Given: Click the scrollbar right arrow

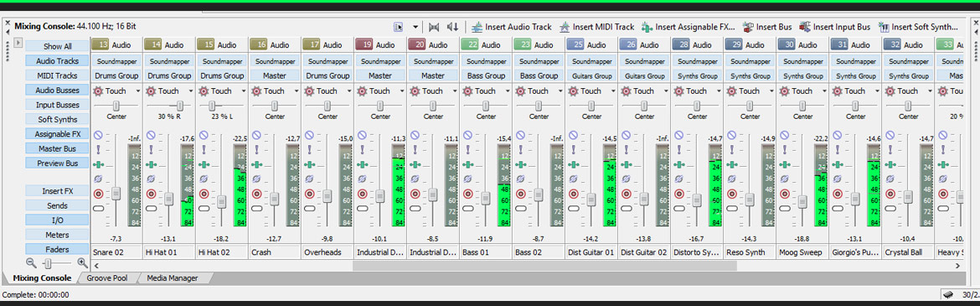Looking at the screenshot, I should point(957,265).
